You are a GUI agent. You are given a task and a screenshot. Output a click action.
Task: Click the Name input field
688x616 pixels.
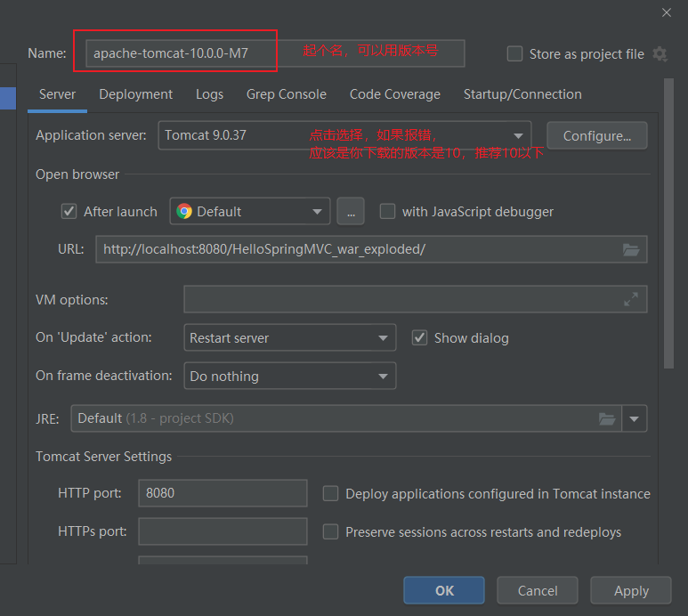275,53
